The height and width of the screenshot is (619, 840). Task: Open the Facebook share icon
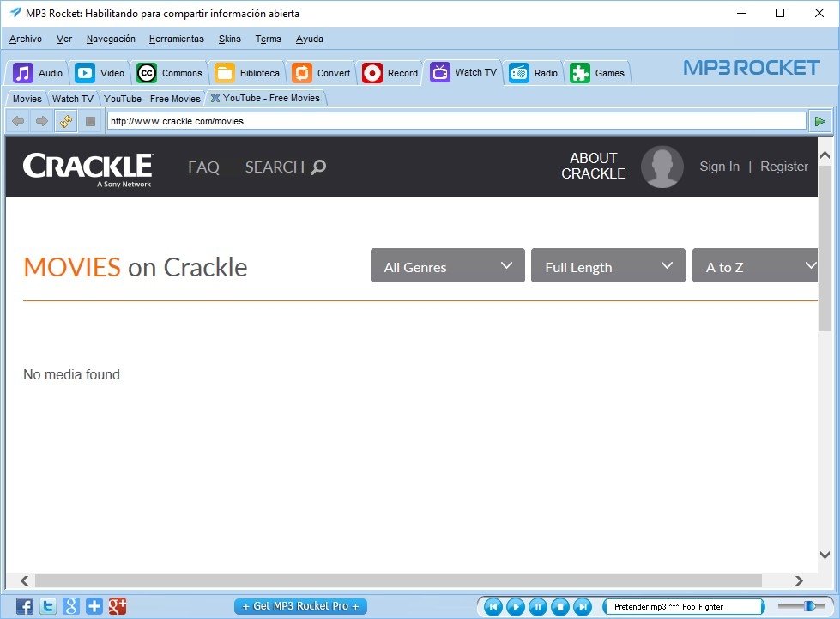tap(25, 606)
